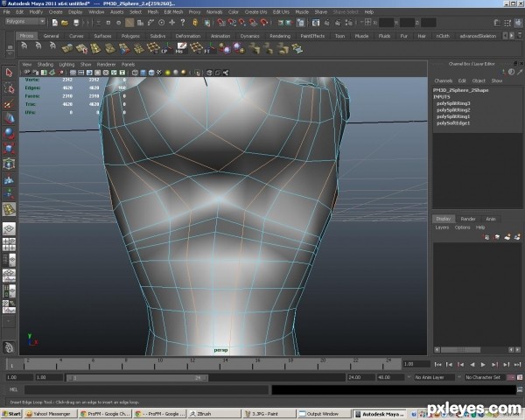
Task: Open the Normals menu
Action: click(x=214, y=12)
